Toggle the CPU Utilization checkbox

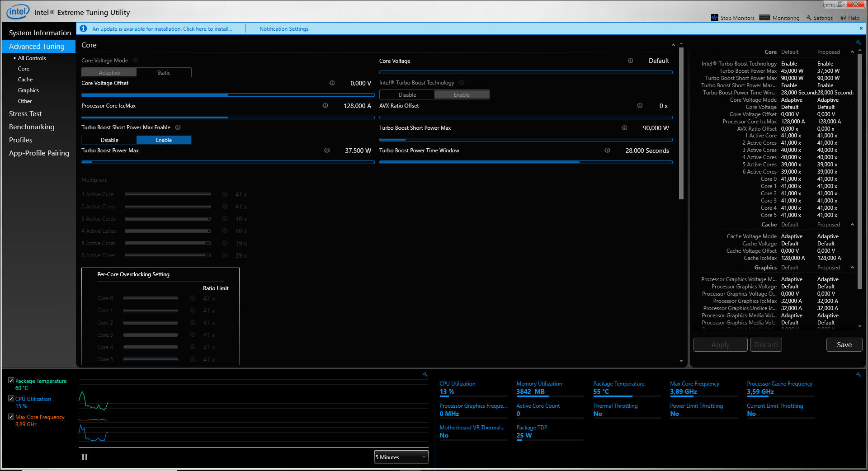point(11,399)
